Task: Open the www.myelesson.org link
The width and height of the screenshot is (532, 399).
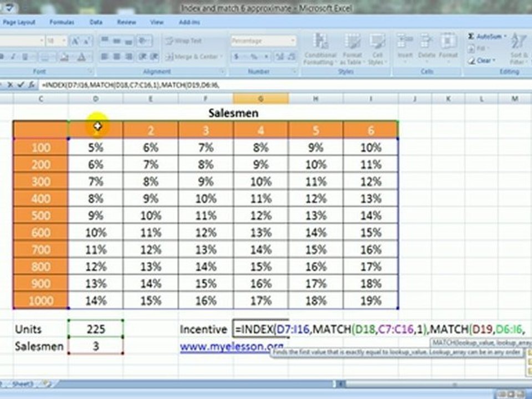Action: [x=232, y=346]
